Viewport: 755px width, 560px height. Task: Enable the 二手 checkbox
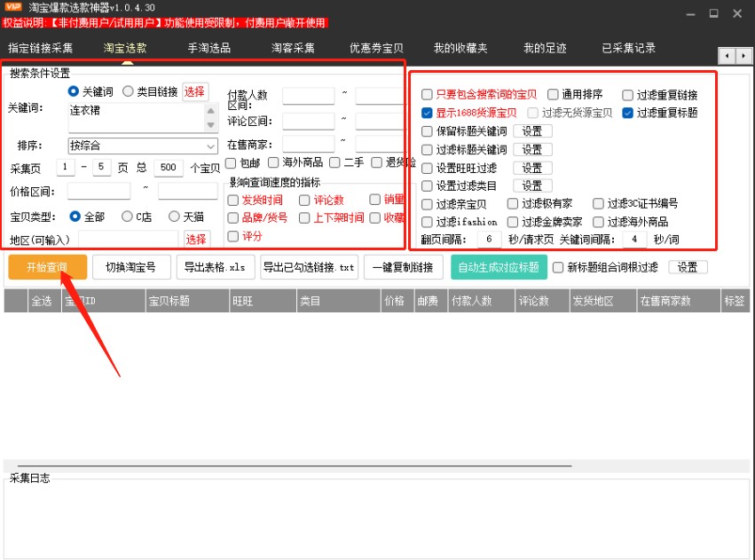(334, 162)
